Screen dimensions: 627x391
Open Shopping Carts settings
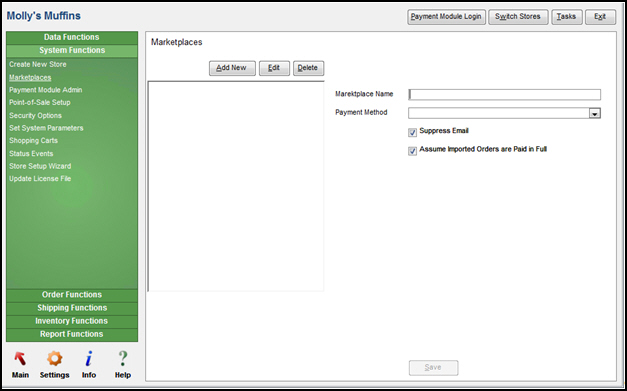pos(33,141)
